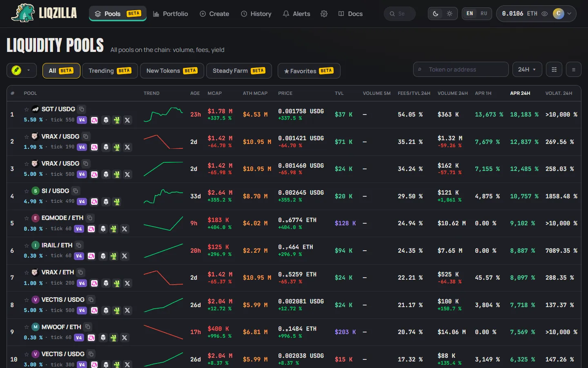Switch the language to RU
Image resolution: width=588 pixels, height=368 pixels.
pyautogui.click(x=483, y=14)
